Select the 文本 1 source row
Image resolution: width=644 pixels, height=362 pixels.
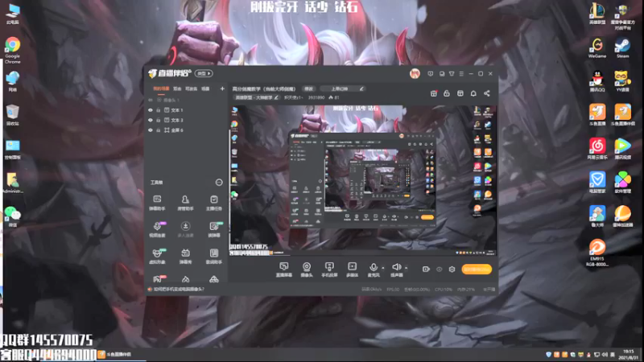click(x=187, y=110)
